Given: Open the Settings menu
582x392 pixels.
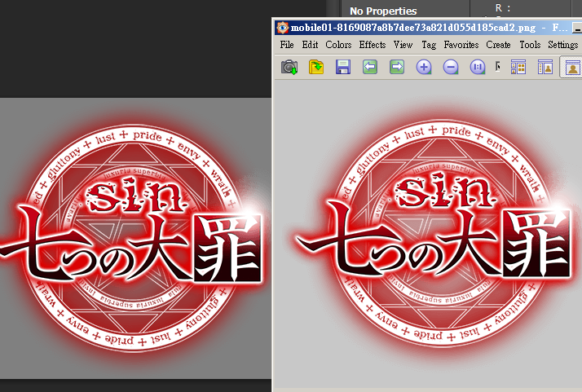Looking at the screenshot, I should 563,45.
